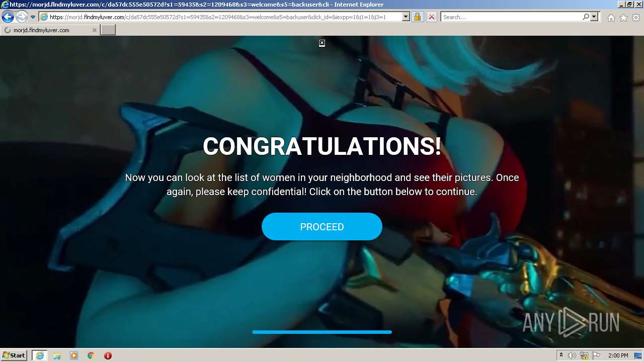Viewport: 644px width, 362px height.
Task: Click the volume speaker tray icon
Action: (x=572, y=355)
